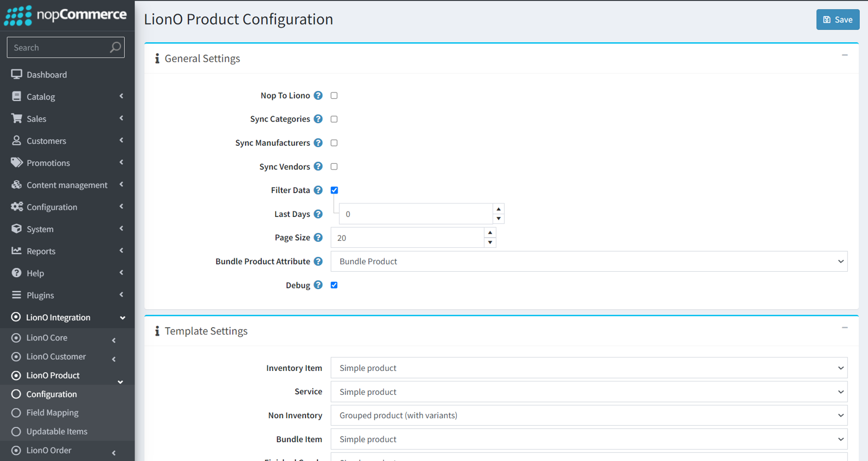This screenshot has width=868, height=461.
Task: Click help icon next to Debug
Action: (x=318, y=285)
